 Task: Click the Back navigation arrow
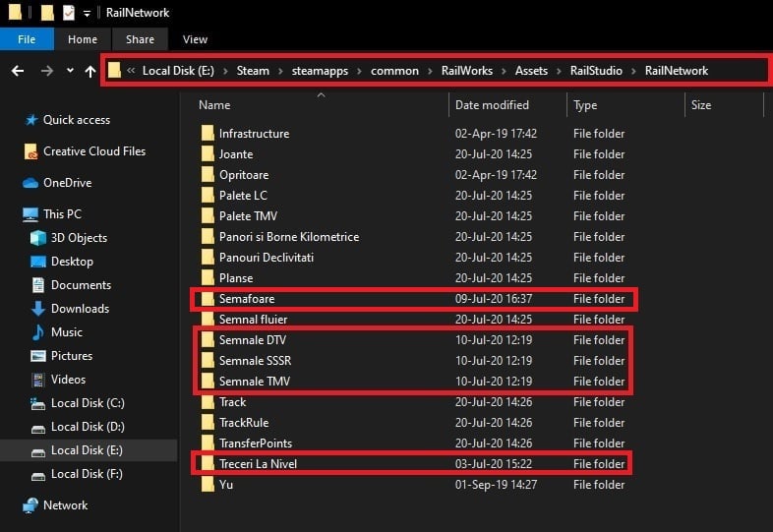tap(17, 71)
